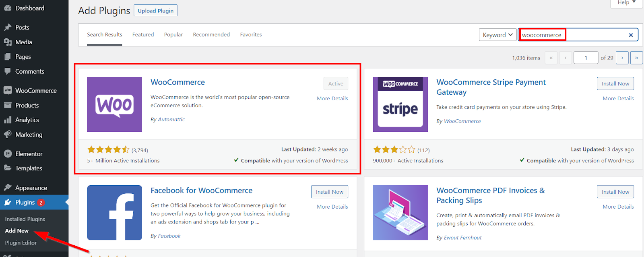Click the Pages icon in sidebar
The image size is (644, 257).
coord(8,57)
